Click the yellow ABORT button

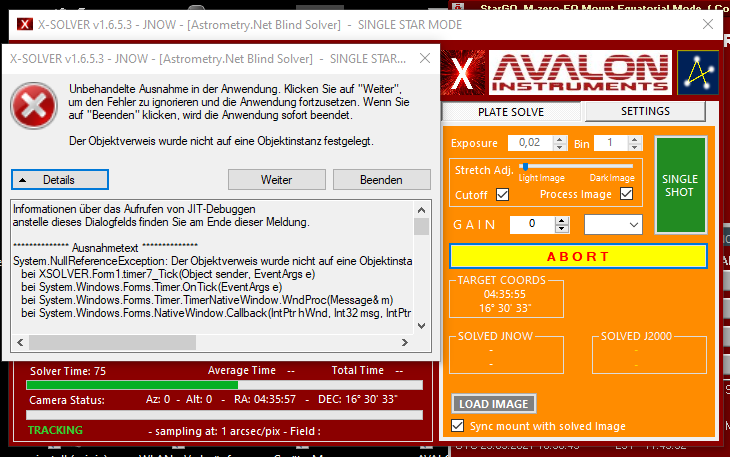[x=578, y=256]
